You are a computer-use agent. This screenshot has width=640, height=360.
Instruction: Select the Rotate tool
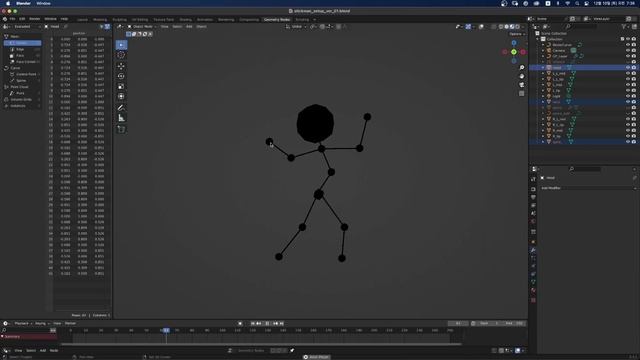(121, 76)
